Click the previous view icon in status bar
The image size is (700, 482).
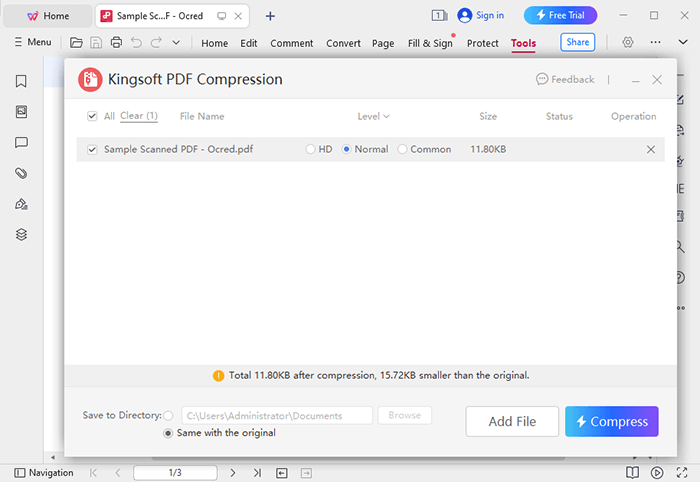click(x=282, y=473)
